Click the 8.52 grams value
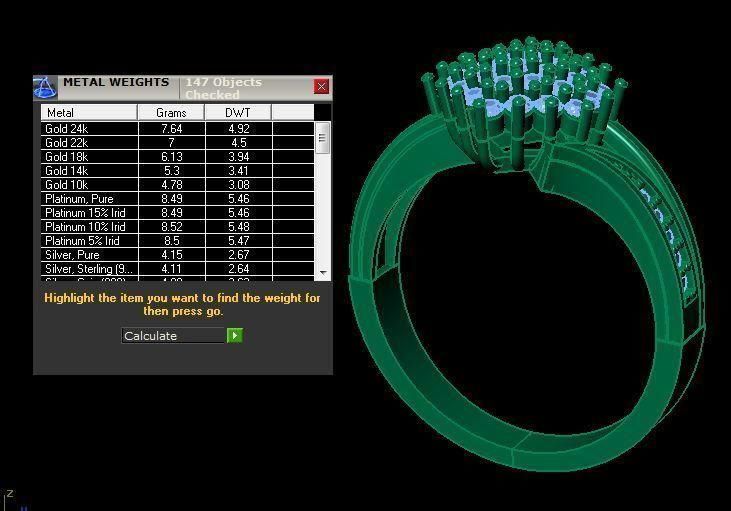Image resolution: width=731 pixels, height=511 pixels. click(172, 227)
